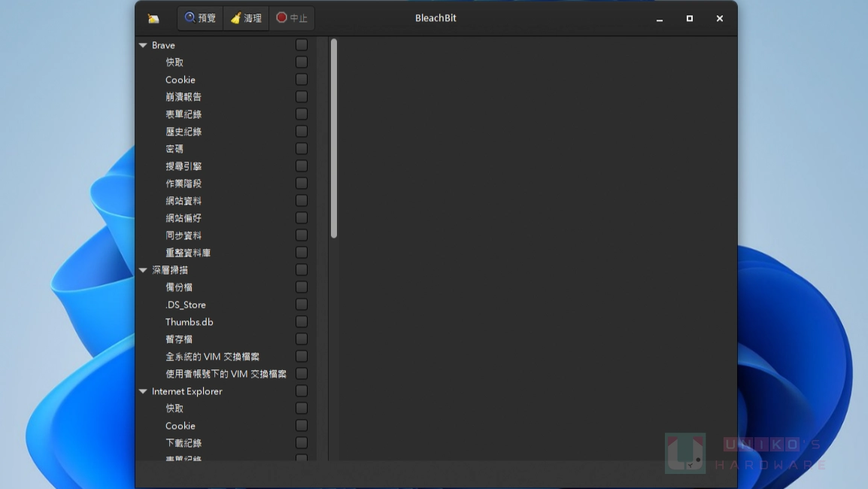Collapse the 深層掃描 tree group
Screen dimensions: 868x489
coord(143,270)
